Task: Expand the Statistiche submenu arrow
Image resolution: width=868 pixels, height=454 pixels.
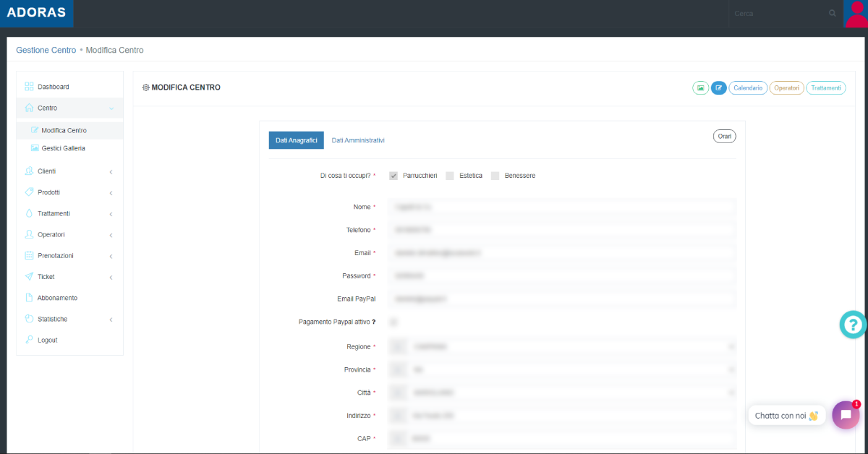Action: [111, 320]
